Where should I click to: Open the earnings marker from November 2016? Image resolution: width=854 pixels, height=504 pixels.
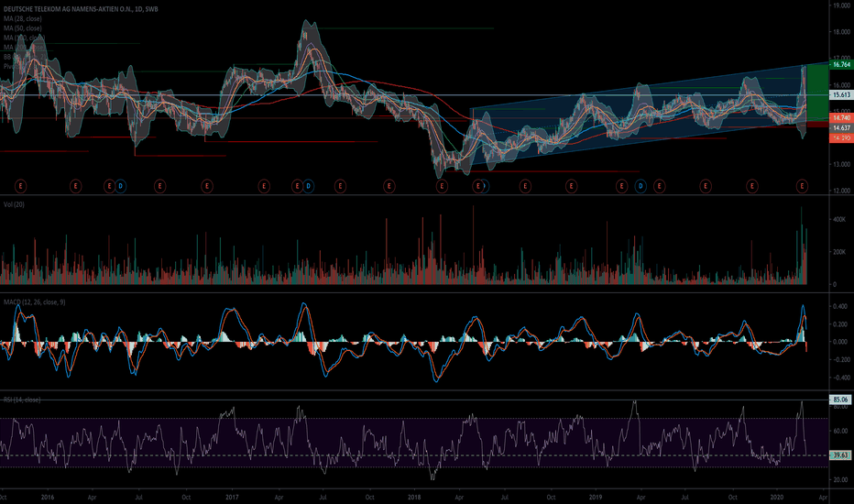207,186
